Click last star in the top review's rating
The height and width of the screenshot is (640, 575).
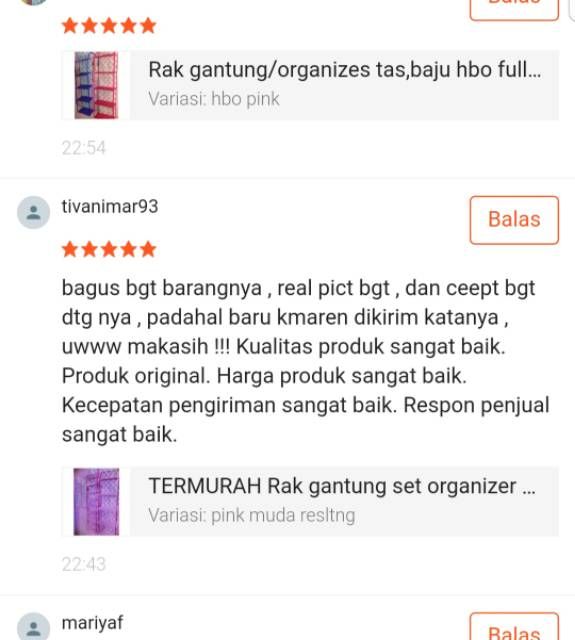pos(148,25)
